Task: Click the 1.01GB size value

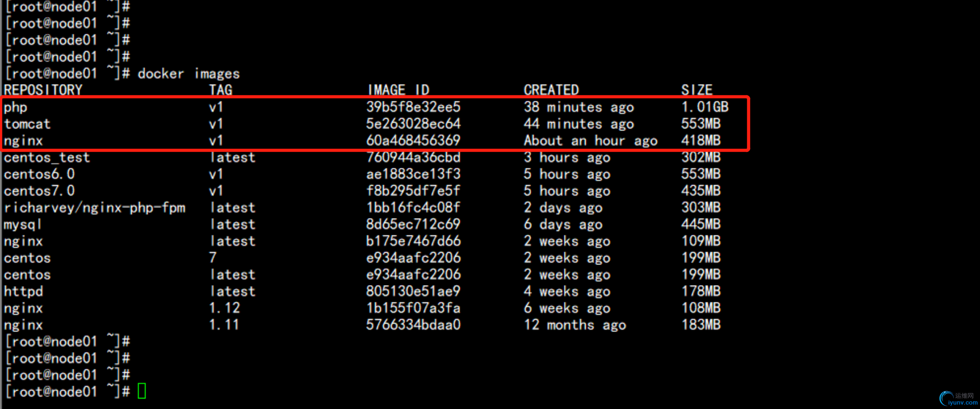Action: click(x=705, y=107)
